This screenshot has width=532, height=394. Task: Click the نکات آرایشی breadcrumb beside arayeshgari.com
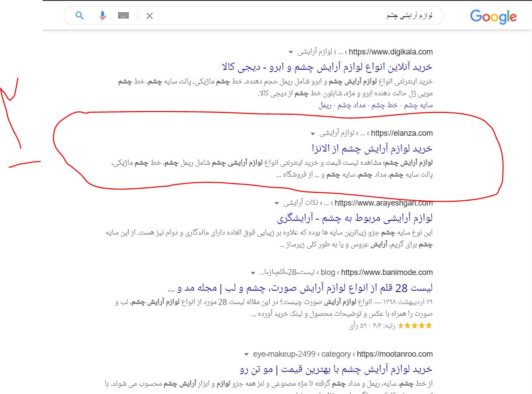click(x=300, y=203)
